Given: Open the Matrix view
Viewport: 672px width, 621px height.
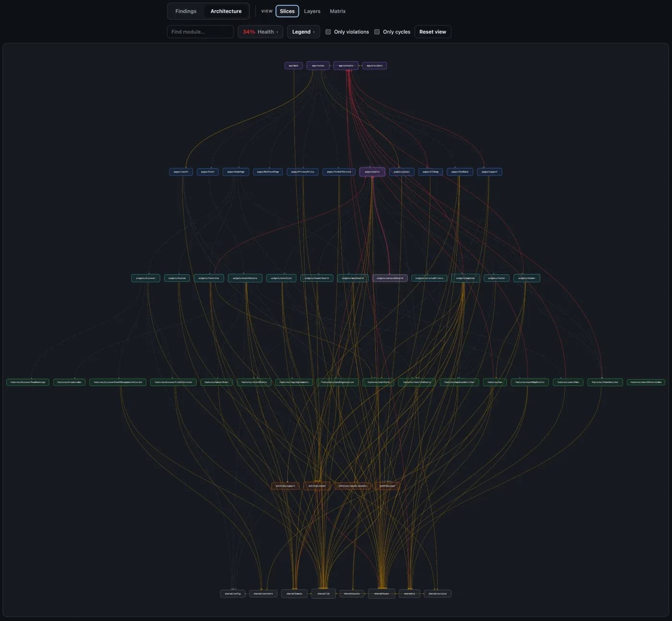Looking at the screenshot, I should click(337, 11).
